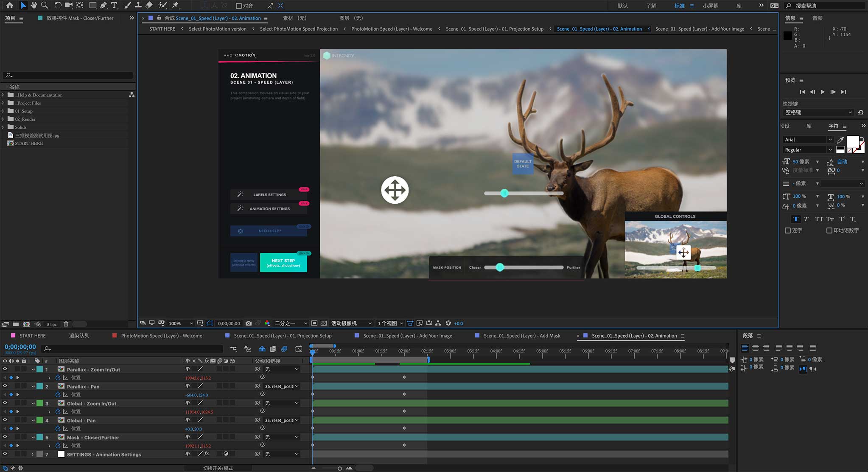Pick text color with eyedropper
The height and width of the screenshot is (472, 868).
coord(840,140)
